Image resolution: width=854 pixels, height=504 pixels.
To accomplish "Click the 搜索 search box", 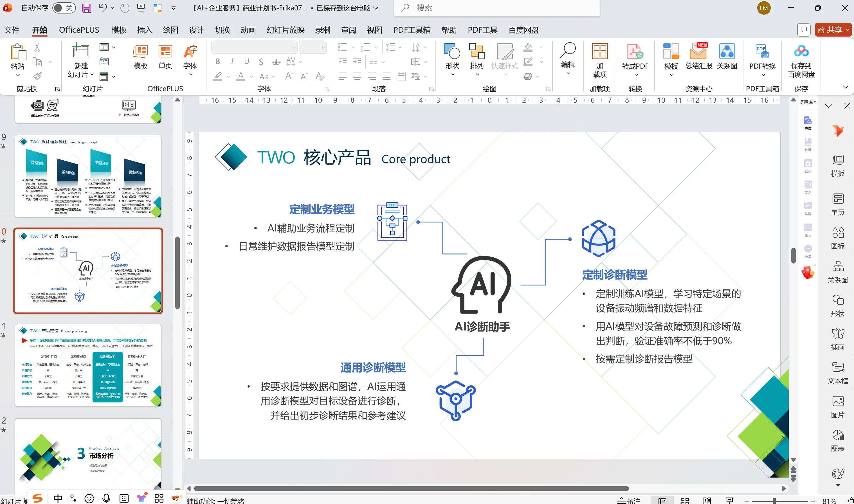I will [x=497, y=8].
